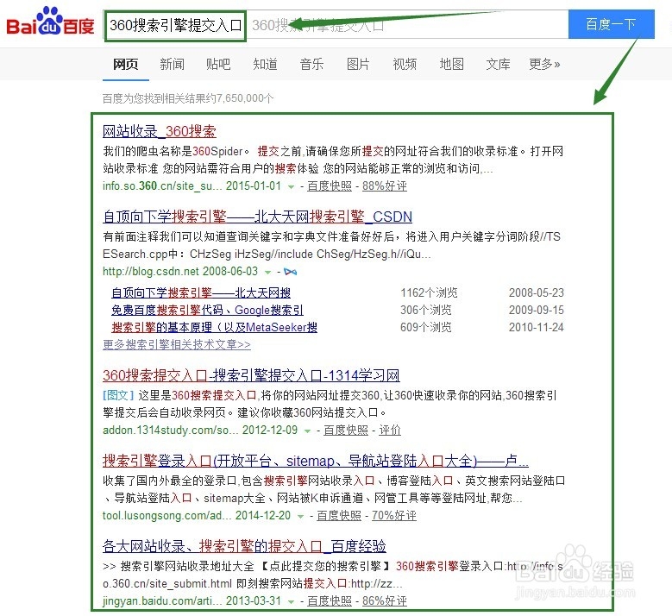
Task: Click the 2008-05-23 date text
Action: click(x=537, y=292)
